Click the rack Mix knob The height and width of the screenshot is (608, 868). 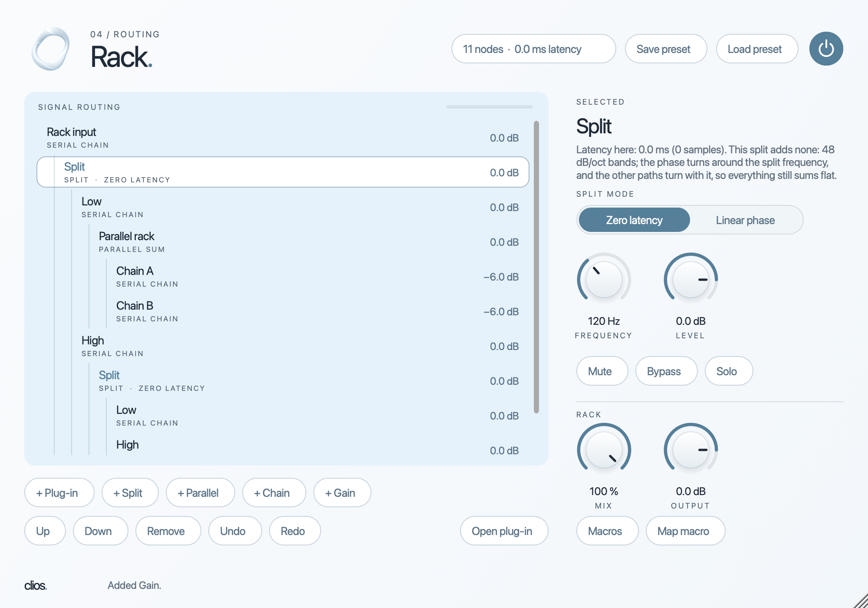(x=604, y=449)
